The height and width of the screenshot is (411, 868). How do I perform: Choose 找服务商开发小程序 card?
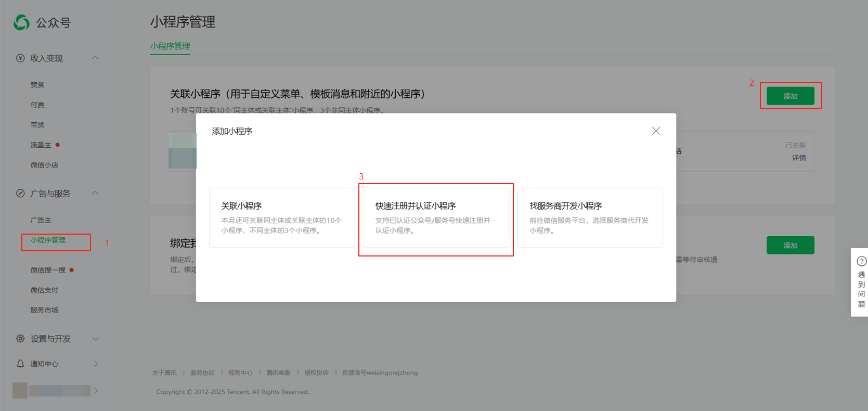pyautogui.click(x=590, y=217)
